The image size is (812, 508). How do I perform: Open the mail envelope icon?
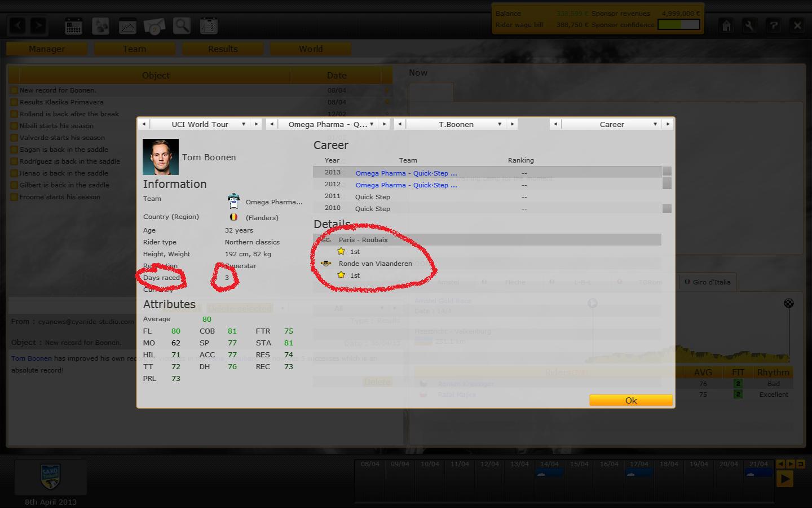(155, 25)
